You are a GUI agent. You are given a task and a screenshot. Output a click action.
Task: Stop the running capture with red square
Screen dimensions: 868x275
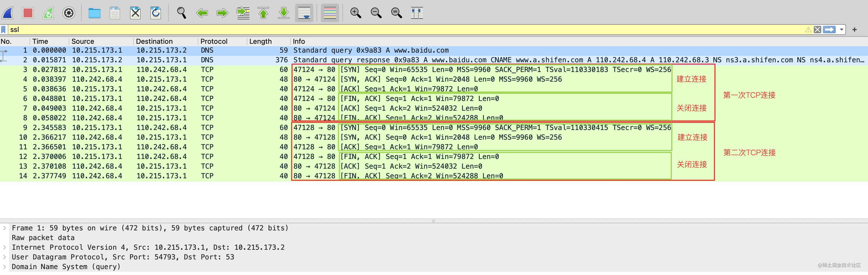tap(28, 13)
